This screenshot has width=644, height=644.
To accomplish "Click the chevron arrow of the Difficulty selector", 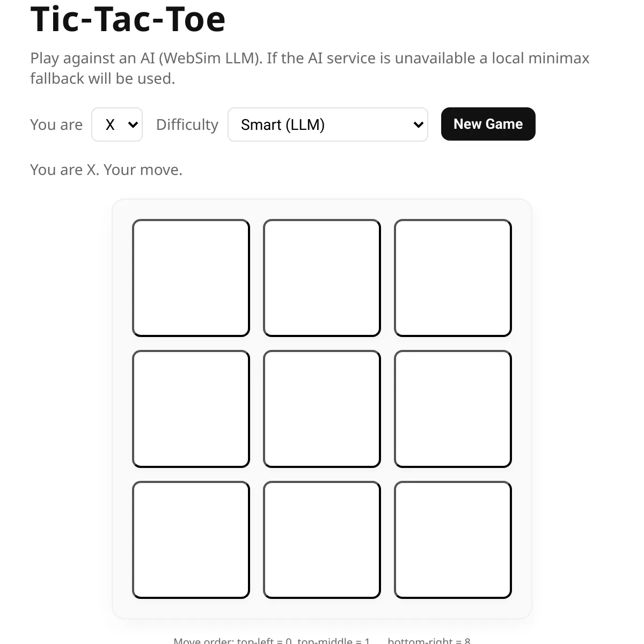I will [418, 125].
